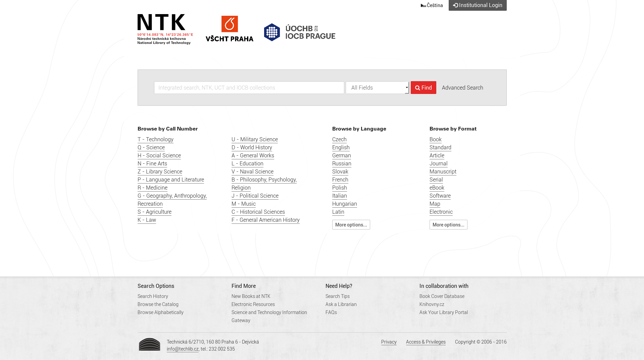Viewport: 644px width, 360px height.
Task: Open the Access & Privileges page
Action: pos(426,342)
